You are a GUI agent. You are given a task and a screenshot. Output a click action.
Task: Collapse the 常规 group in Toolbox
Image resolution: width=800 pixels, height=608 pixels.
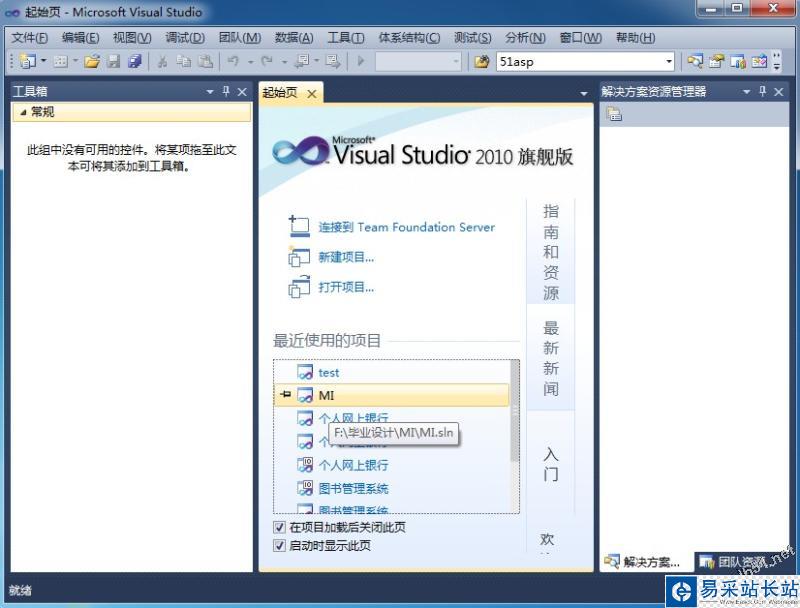click(23, 112)
